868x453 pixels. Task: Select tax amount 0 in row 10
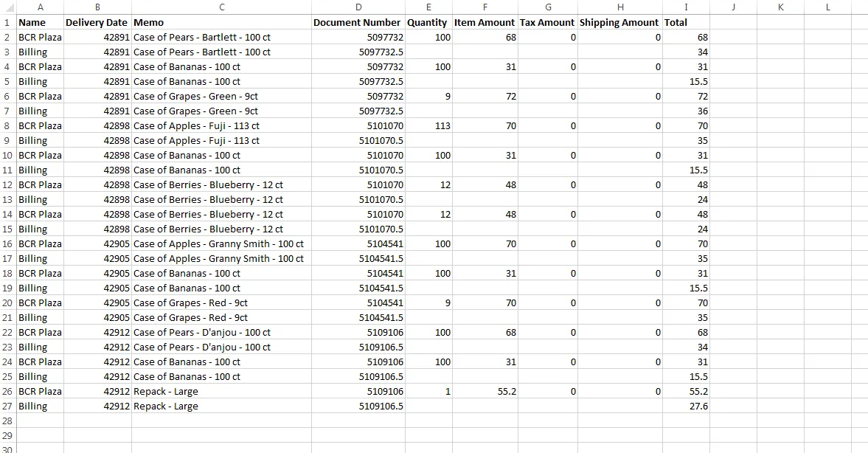(x=548, y=155)
